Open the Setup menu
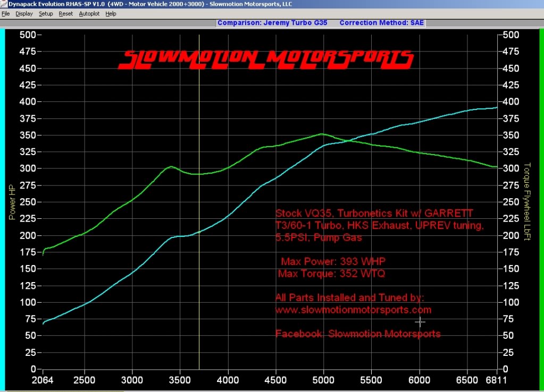The width and height of the screenshot is (544, 392). click(x=46, y=14)
